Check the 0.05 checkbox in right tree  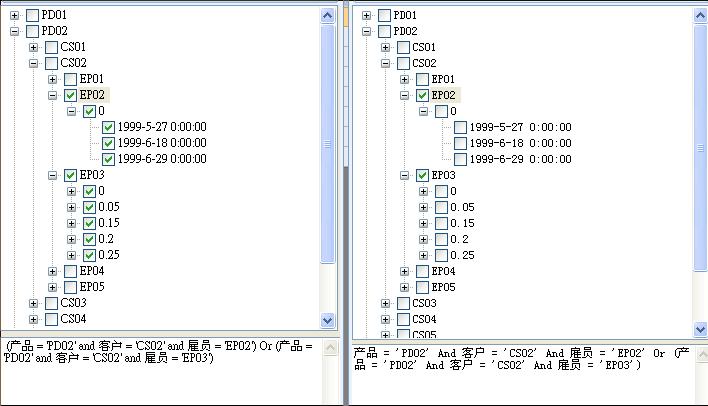441,207
